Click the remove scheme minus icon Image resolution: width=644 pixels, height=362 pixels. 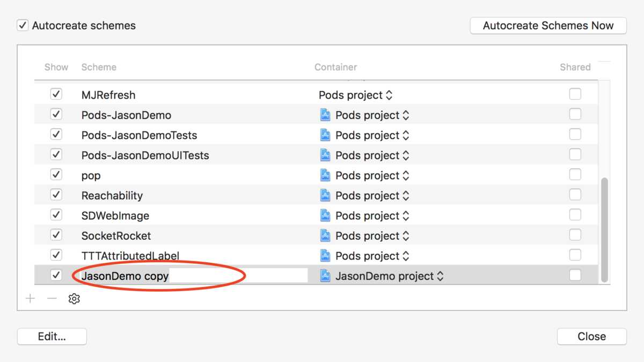(x=52, y=298)
